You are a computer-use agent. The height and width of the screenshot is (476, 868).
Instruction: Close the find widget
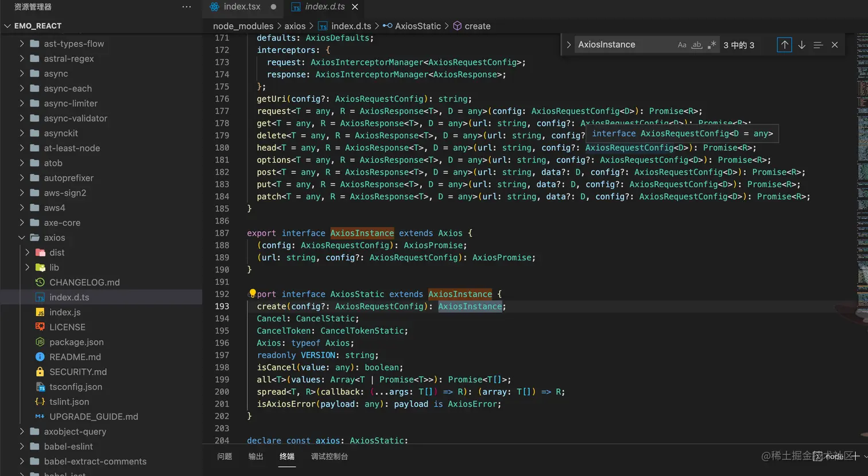tap(835, 45)
